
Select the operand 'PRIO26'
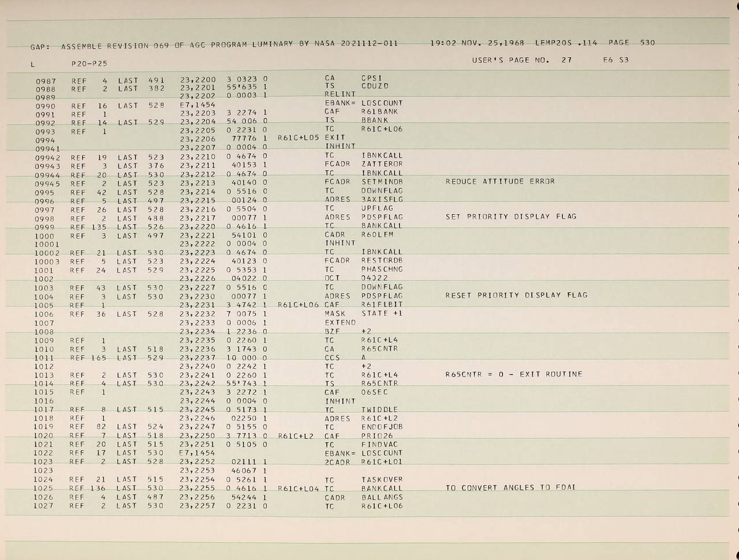377,436
